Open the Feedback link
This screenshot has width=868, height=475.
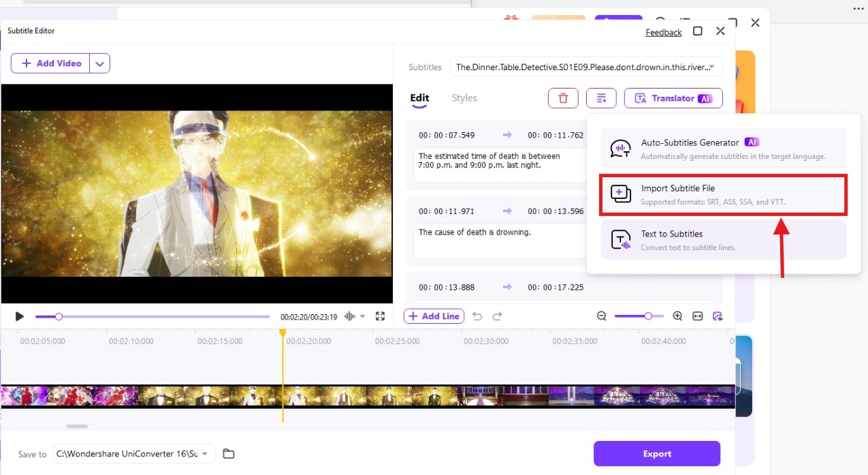click(664, 32)
